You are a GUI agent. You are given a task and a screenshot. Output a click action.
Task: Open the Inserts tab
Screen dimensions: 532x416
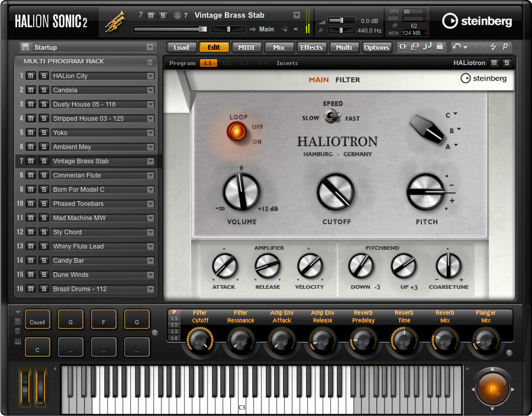[287, 63]
